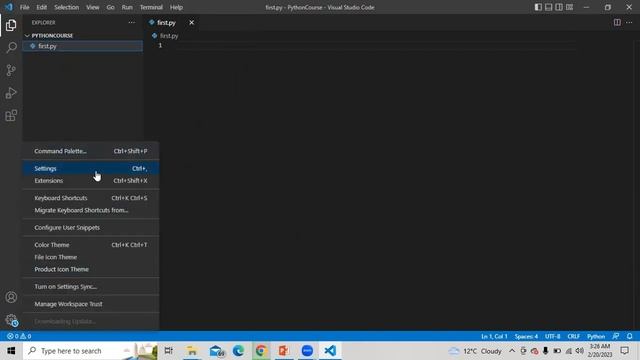The image size is (640, 360).
Task: Close the first.py editor tab
Action: click(191, 22)
